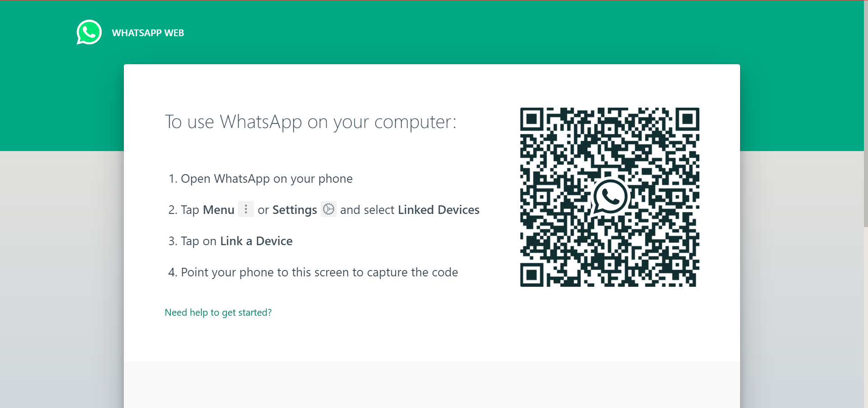Click the page vertical scrollbar
Viewport: 868px width, 408px height.
coord(866,113)
